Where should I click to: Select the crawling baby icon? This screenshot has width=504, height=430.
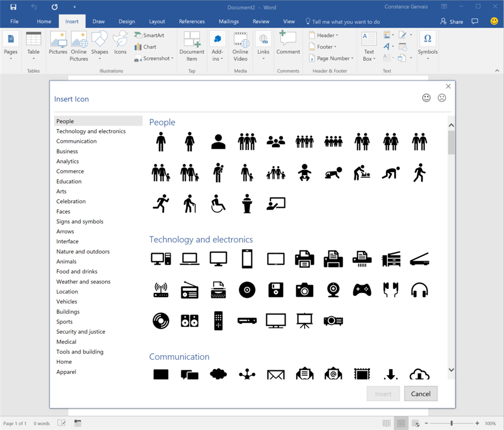pyautogui.click(x=333, y=173)
